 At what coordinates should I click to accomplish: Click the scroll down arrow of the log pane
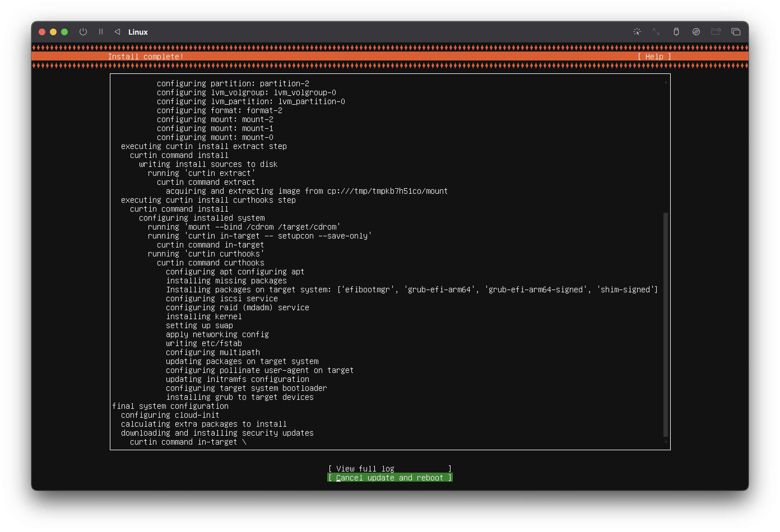tap(666, 442)
